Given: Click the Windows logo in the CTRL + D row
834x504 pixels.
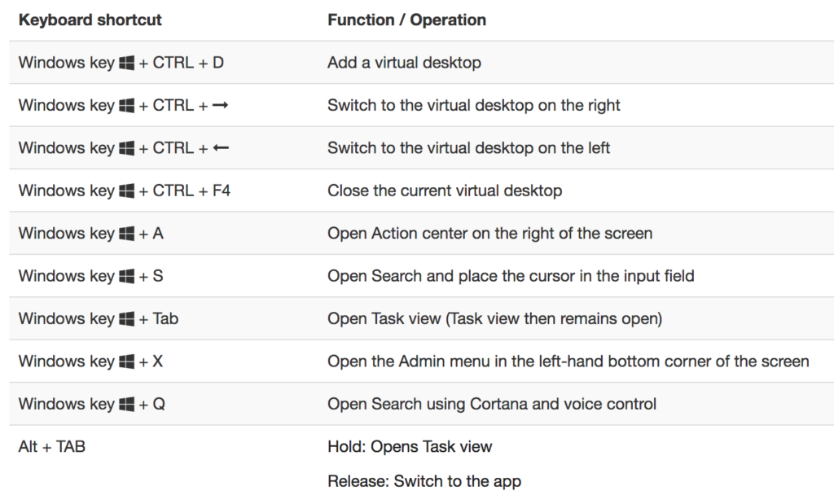Looking at the screenshot, I should click(x=126, y=64).
